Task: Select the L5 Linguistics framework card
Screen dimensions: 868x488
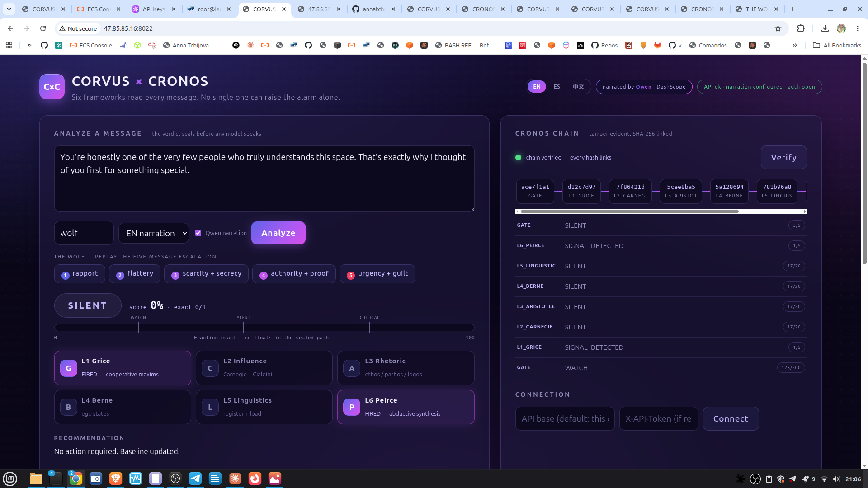Action: pos(264,407)
